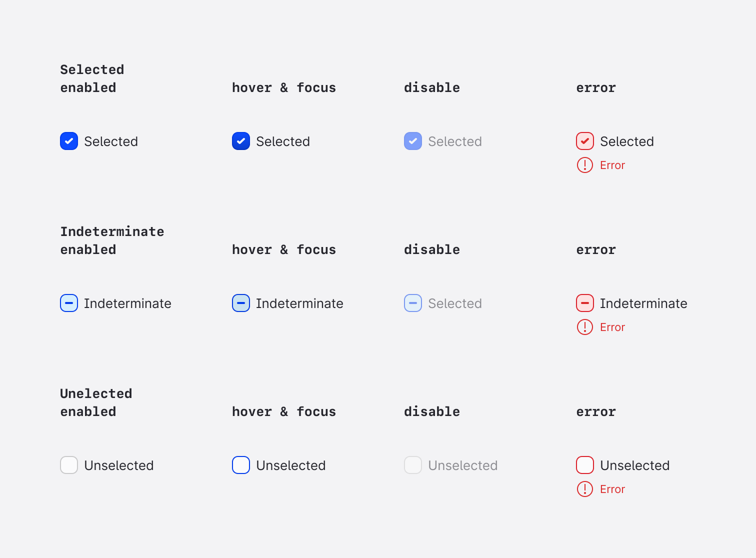
Task: Click the error alert icon below Selected
Action: point(585,165)
